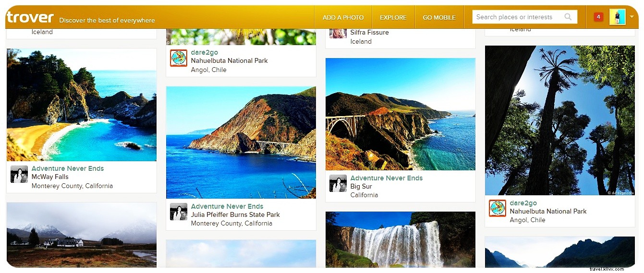Click Monterey County, California under McWay Falls
The width and height of the screenshot is (644, 273).
(72, 186)
